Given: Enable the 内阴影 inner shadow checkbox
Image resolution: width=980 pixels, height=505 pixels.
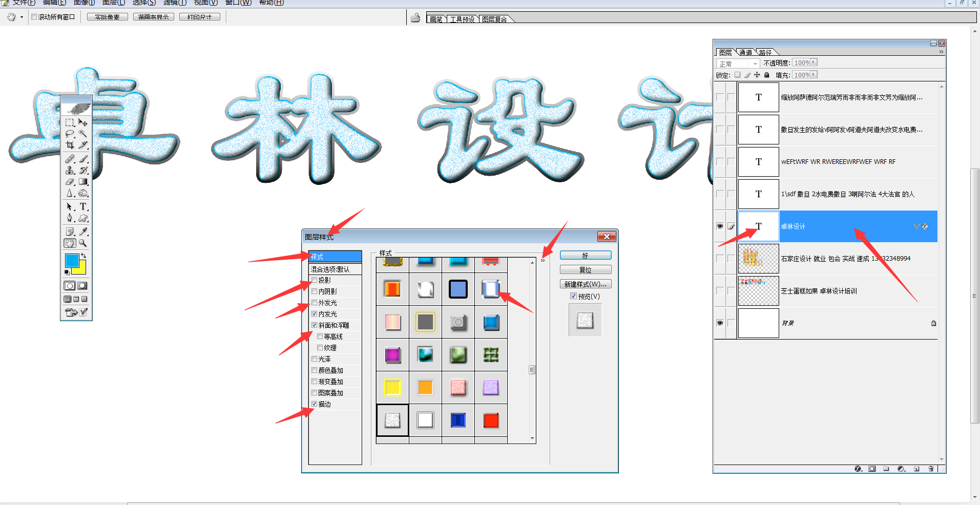Looking at the screenshot, I should [315, 291].
